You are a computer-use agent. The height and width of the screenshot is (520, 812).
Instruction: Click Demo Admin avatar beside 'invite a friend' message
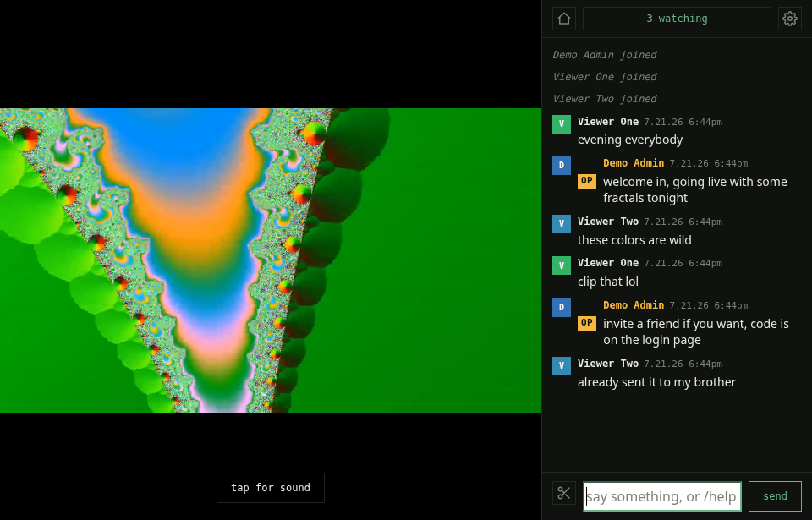[562, 308]
